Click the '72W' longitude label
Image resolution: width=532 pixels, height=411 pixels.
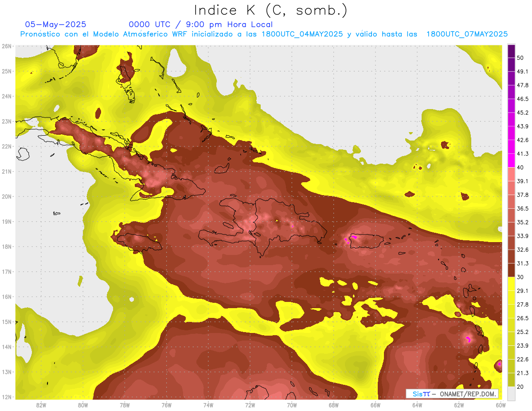pyautogui.click(x=250, y=405)
